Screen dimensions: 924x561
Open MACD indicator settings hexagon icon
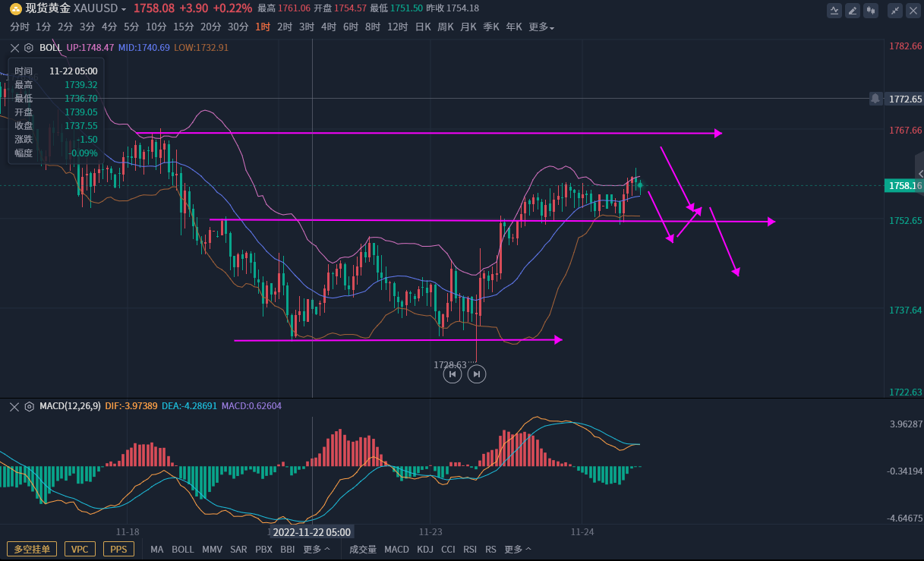click(x=29, y=406)
